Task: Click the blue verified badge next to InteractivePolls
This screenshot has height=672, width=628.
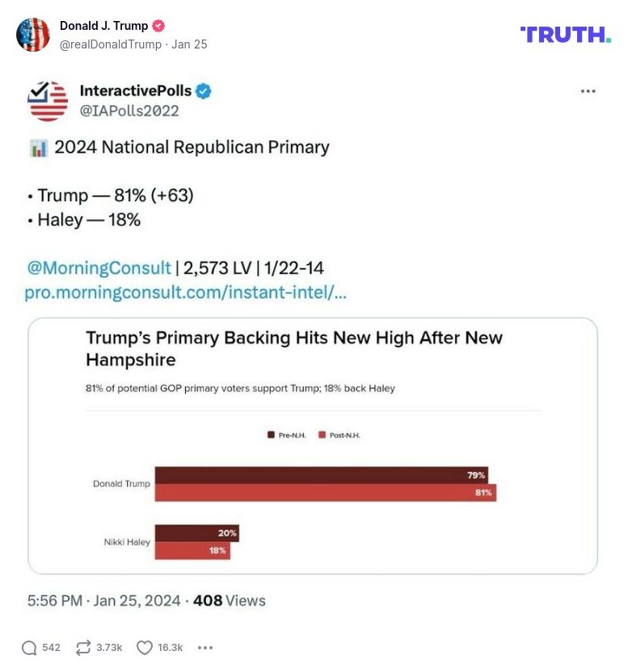Action: (x=201, y=91)
